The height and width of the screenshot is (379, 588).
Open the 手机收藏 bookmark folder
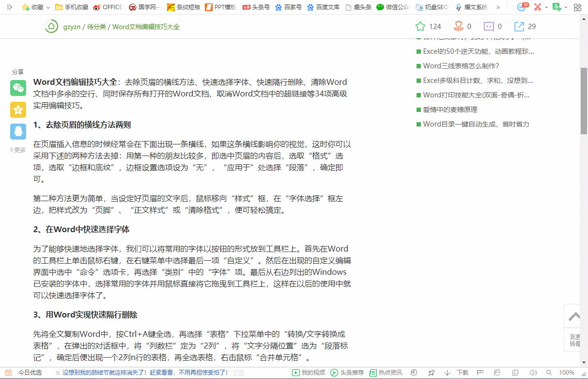72,7
